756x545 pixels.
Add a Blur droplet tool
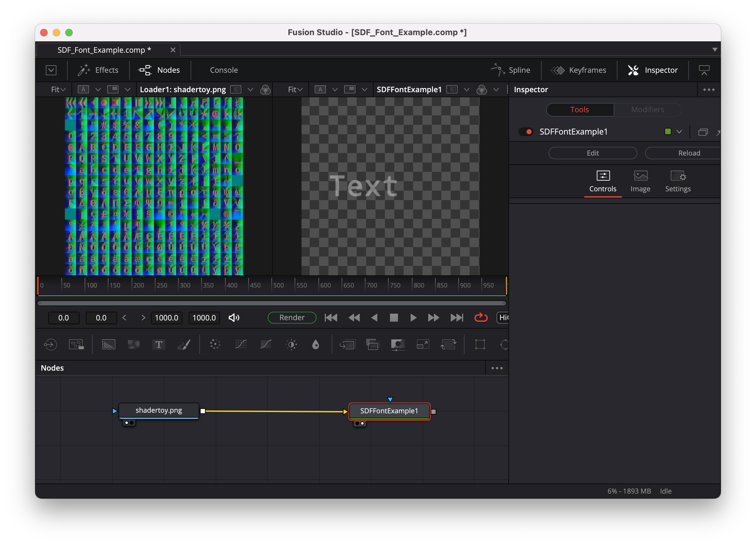(316, 345)
